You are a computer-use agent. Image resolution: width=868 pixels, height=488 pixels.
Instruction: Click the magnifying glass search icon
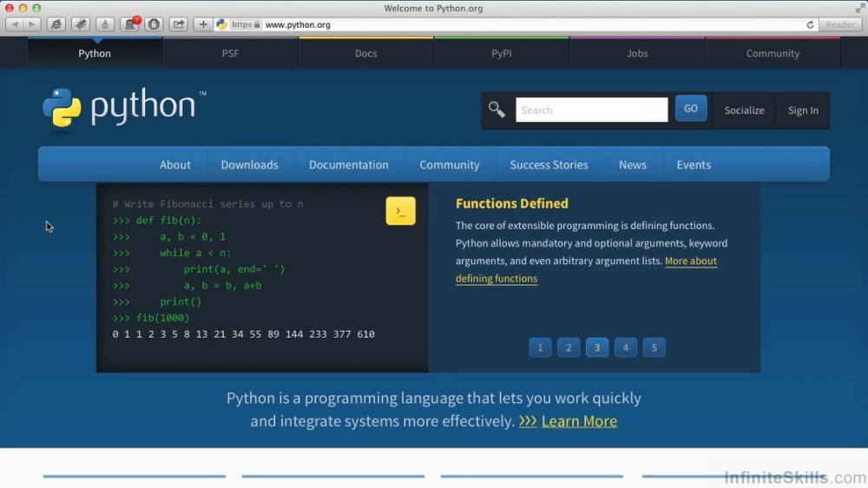pos(496,109)
